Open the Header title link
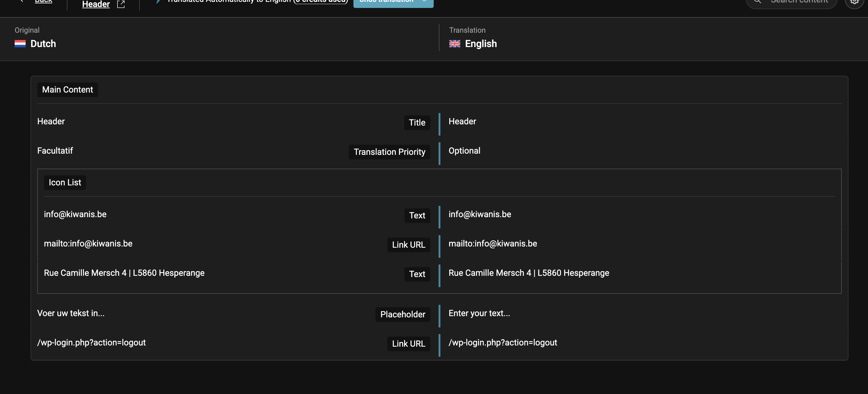This screenshot has height=394, width=868. coord(96,4)
